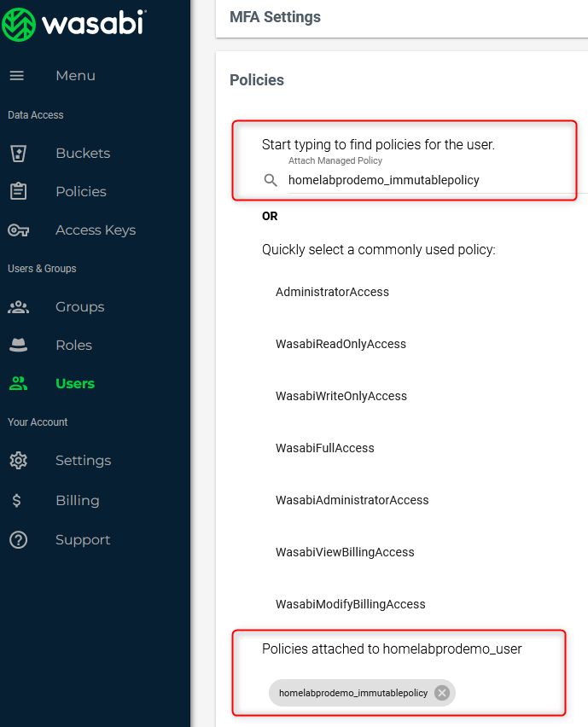
Task: Collapse the hamburger Menu icon
Action: 17,76
